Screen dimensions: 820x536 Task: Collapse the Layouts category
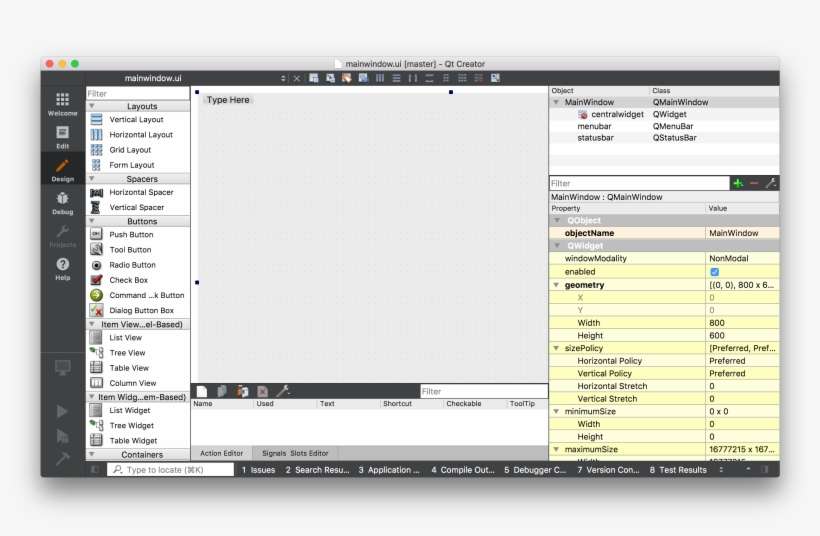[92, 106]
